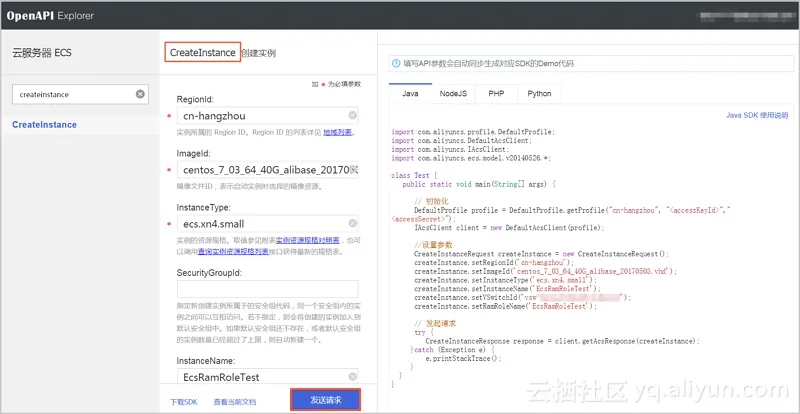Switch to the PHP code tab

496,94
